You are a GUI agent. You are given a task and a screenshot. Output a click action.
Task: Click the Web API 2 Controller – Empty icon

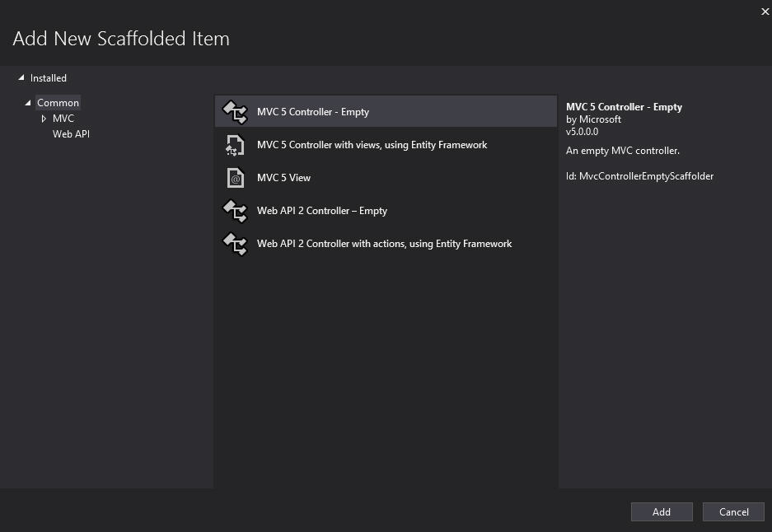point(235,211)
